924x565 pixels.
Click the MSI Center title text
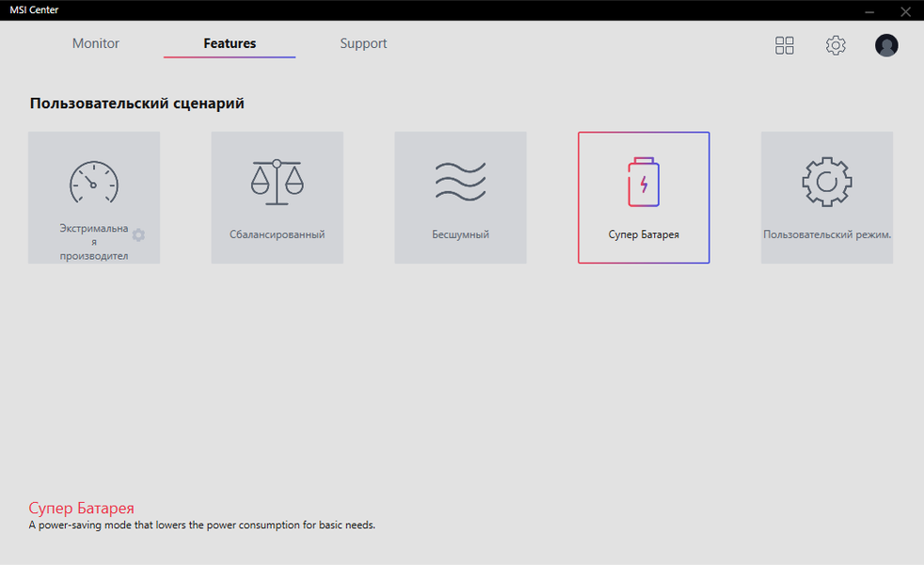pos(34,10)
